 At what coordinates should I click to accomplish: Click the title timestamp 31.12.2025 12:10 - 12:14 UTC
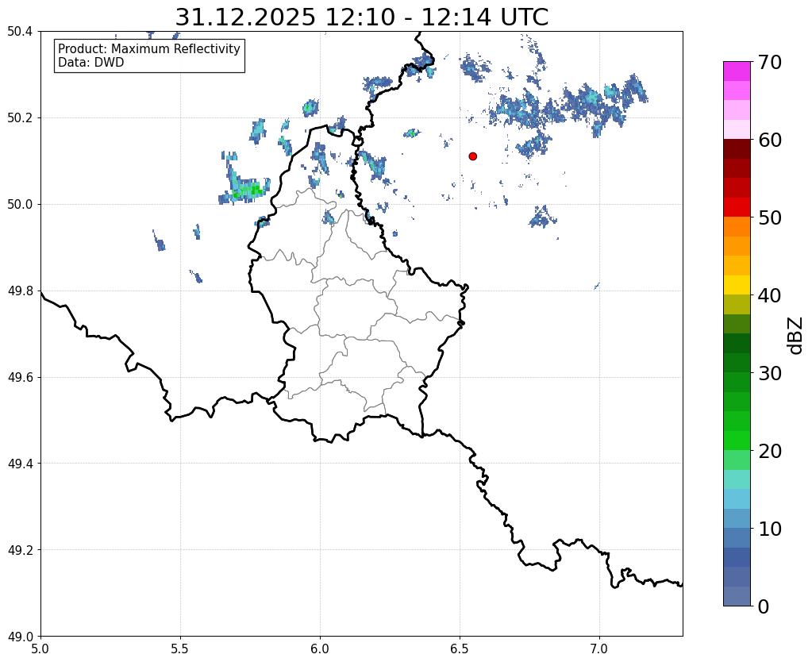tap(361, 17)
